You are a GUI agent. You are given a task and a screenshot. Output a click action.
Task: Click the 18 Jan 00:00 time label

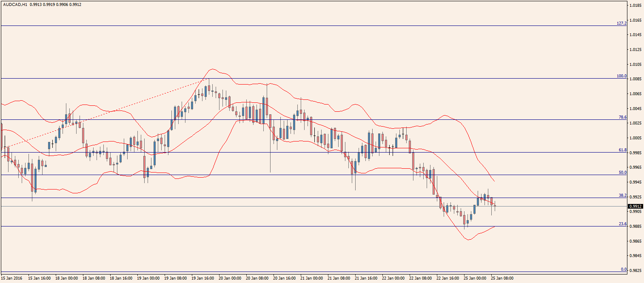[67, 278]
